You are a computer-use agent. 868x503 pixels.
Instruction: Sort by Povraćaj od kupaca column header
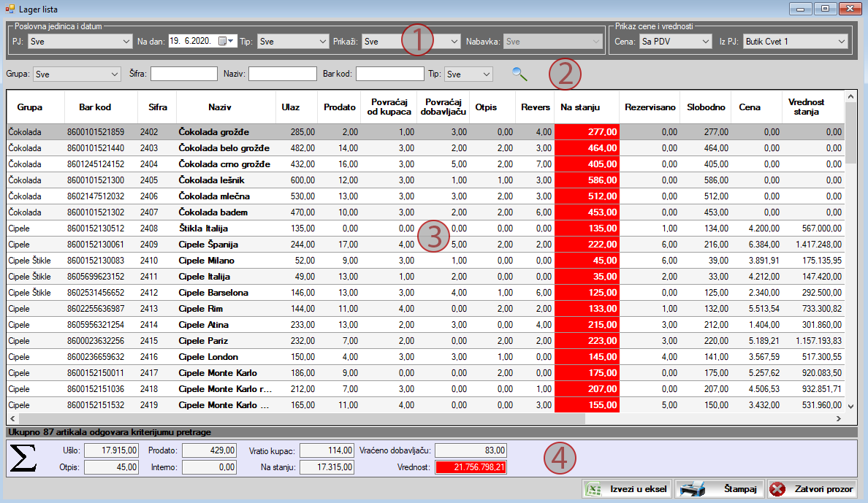[389, 107]
